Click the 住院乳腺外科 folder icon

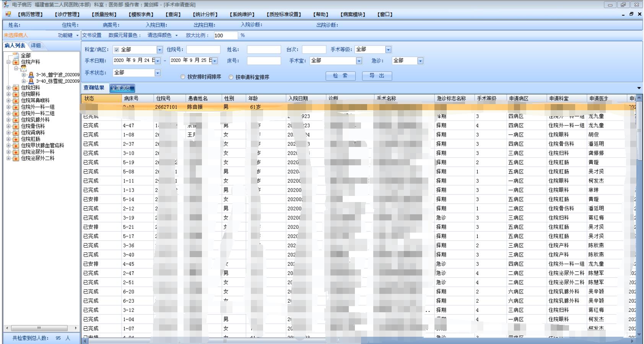[16, 120]
